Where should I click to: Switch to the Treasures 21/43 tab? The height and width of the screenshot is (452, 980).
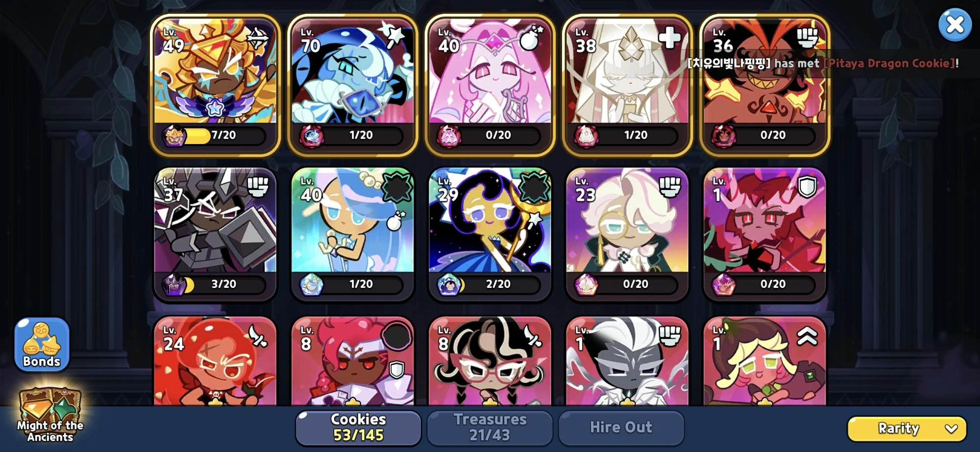click(490, 428)
